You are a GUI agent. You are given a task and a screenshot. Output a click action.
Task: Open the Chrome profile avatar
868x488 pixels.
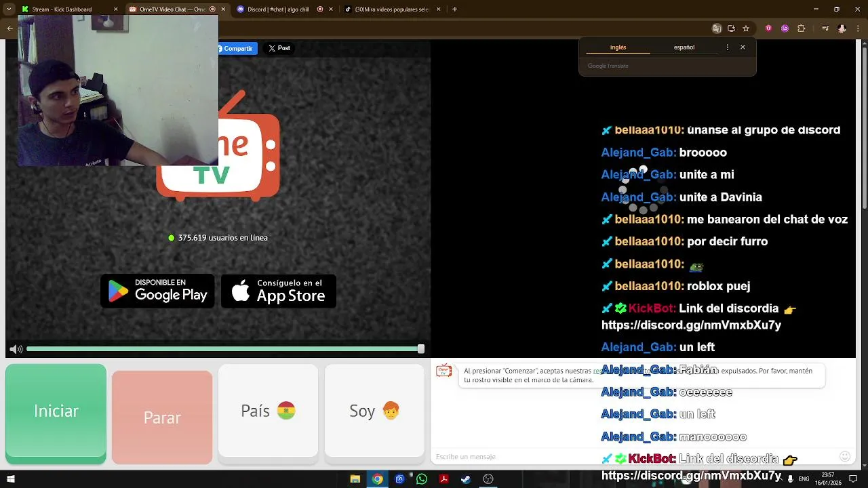tap(842, 28)
